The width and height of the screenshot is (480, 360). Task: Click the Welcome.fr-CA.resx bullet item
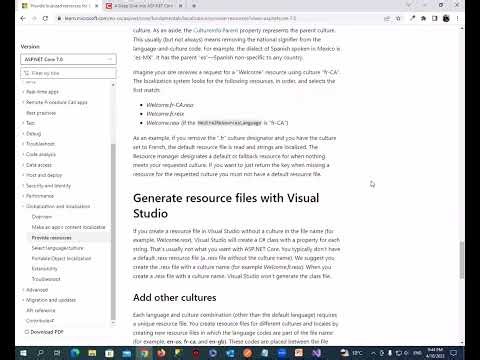[x=170, y=105]
